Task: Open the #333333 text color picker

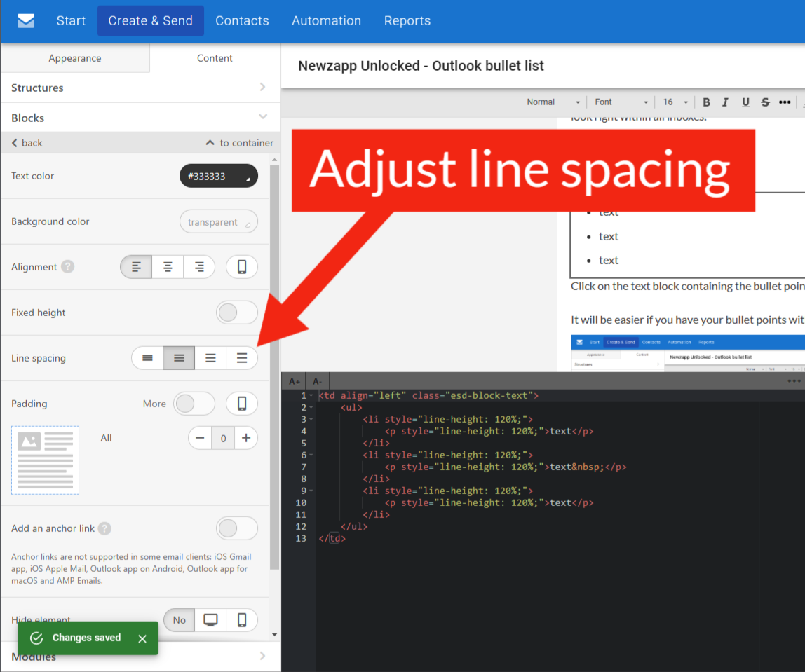Action: coord(218,177)
